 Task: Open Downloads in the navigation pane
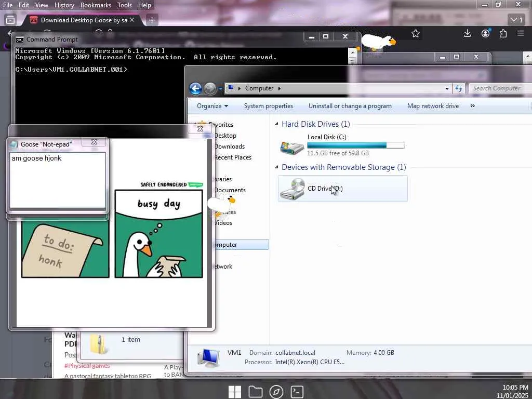tap(229, 146)
